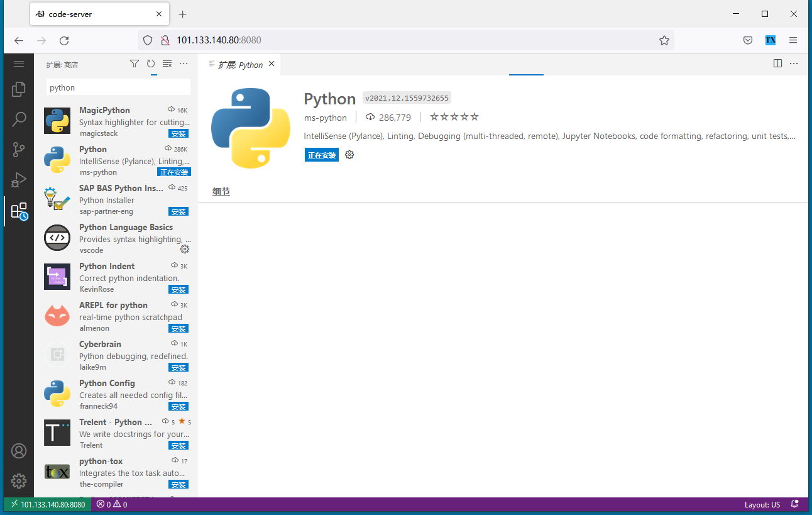The height and width of the screenshot is (515, 812).
Task: Open errors and warnings status item
Action: point(112,504)
